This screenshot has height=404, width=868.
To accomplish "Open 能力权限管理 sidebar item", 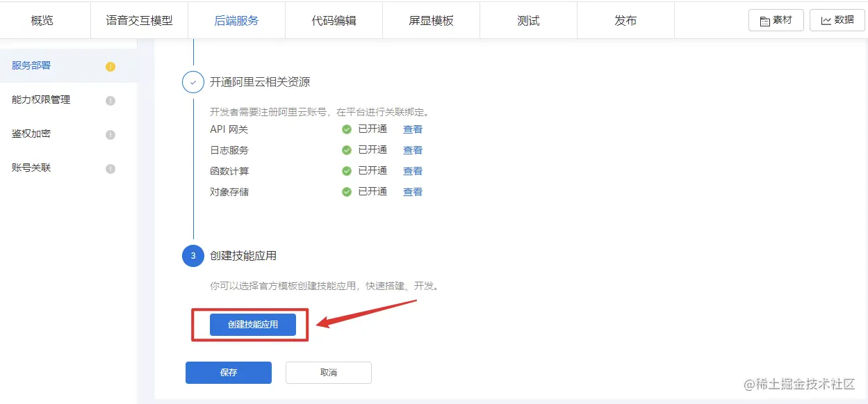I will 68,100.
